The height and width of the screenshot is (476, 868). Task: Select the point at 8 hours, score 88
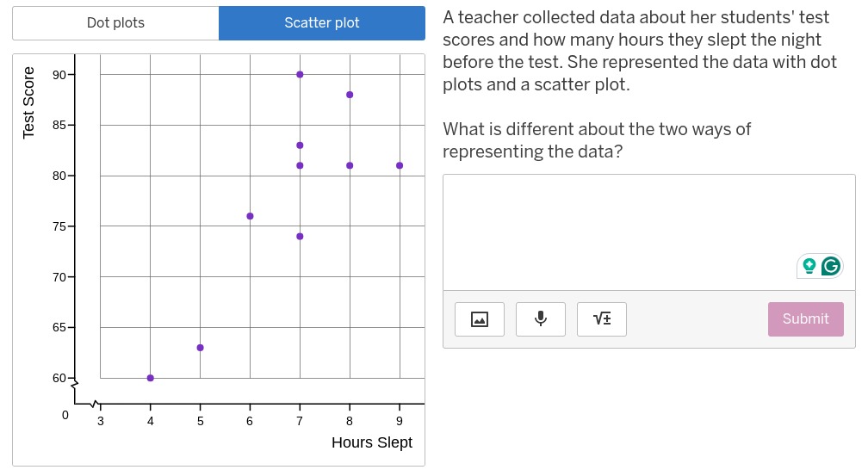[x=350, y=96]
